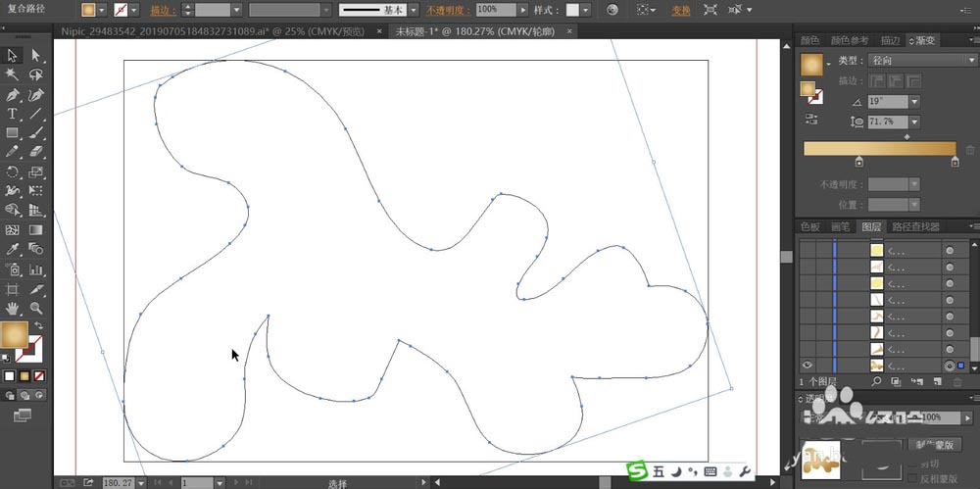This screenshot has width=980, height=489.
Task: Select the Perspective Grid tool
Action: point(35,210)
